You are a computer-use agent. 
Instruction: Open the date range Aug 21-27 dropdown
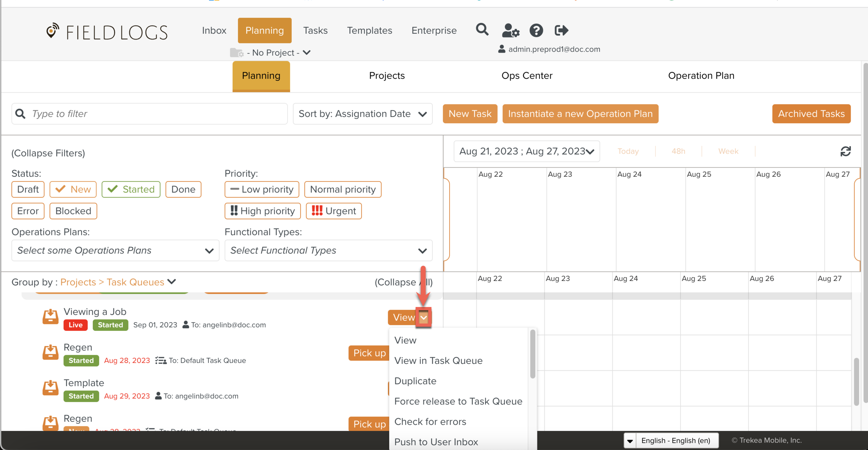click(526, 151)
